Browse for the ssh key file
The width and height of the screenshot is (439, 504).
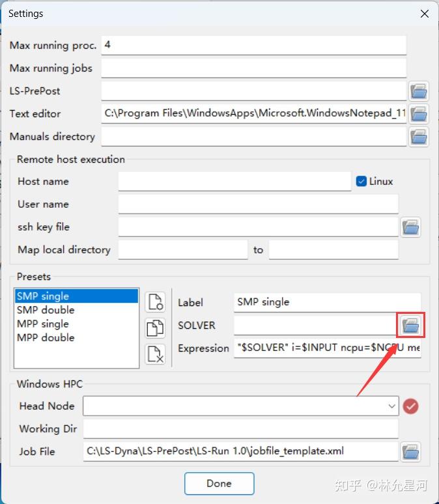(410, 227)
